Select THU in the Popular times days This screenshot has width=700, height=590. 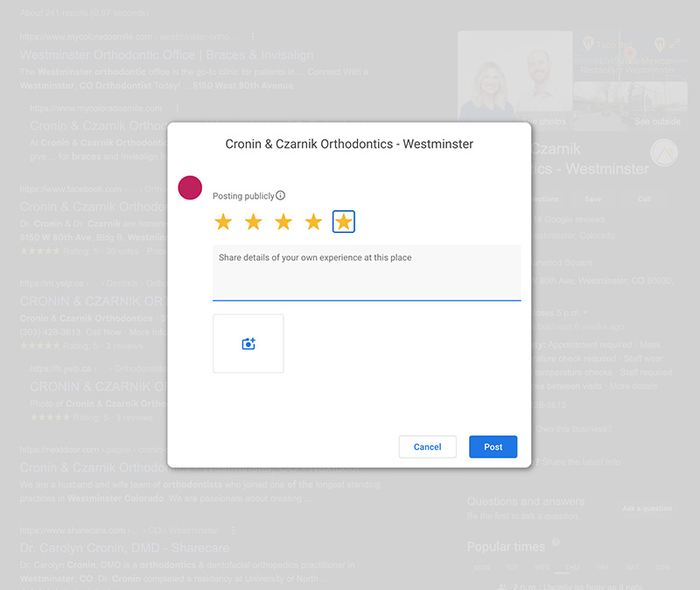(572, 567)
